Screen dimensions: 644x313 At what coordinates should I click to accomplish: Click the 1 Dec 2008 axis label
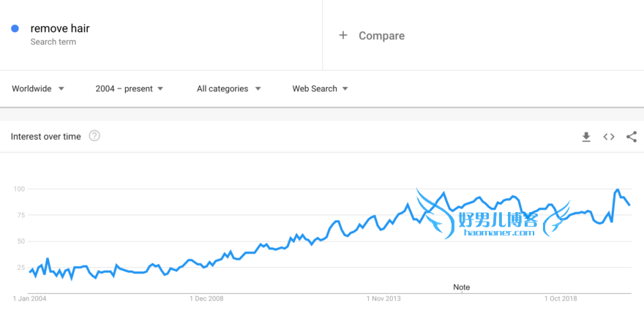pos(206,298)
